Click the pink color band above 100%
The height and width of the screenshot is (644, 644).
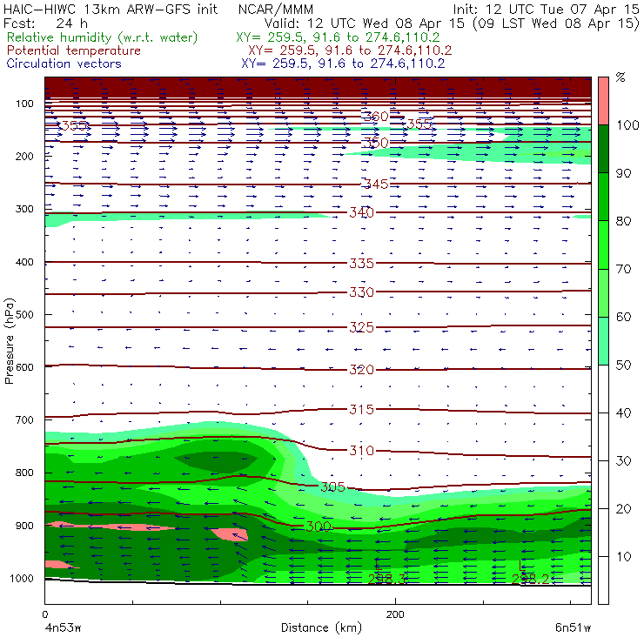pyautogui.click(x=603, y=101)
